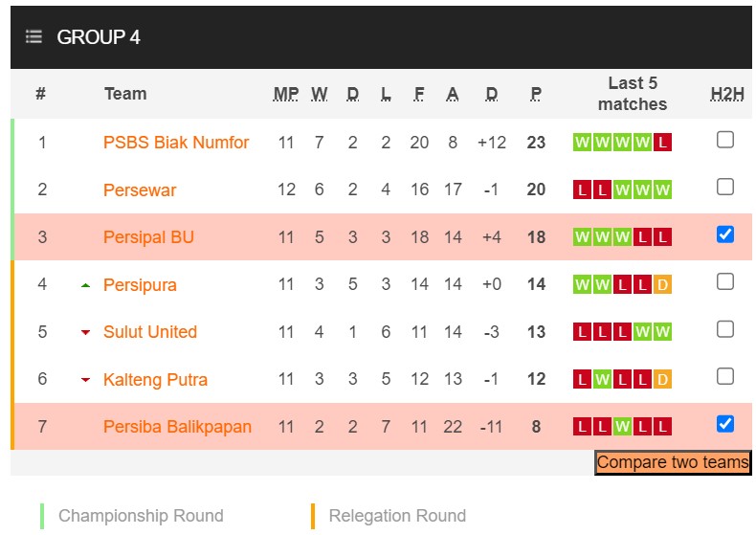Screen dimensions: 756x535
Task: Click the MP column header
Action: point(286,94)
